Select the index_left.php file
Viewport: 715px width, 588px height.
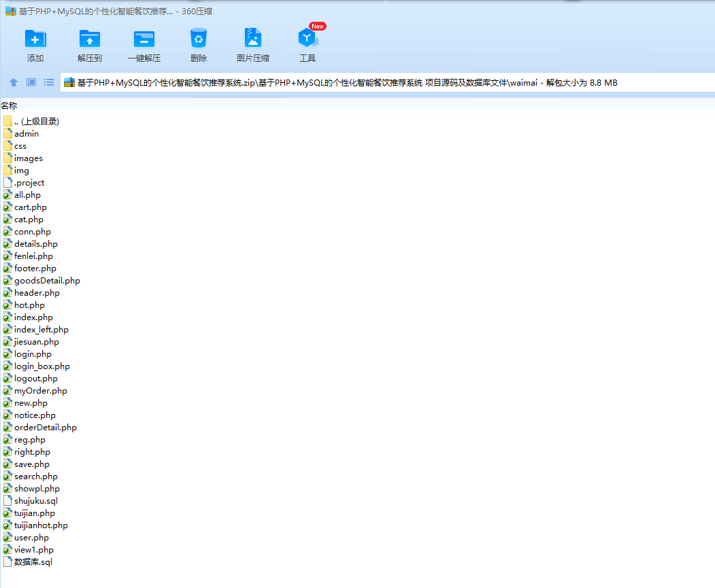pos(36,330)
